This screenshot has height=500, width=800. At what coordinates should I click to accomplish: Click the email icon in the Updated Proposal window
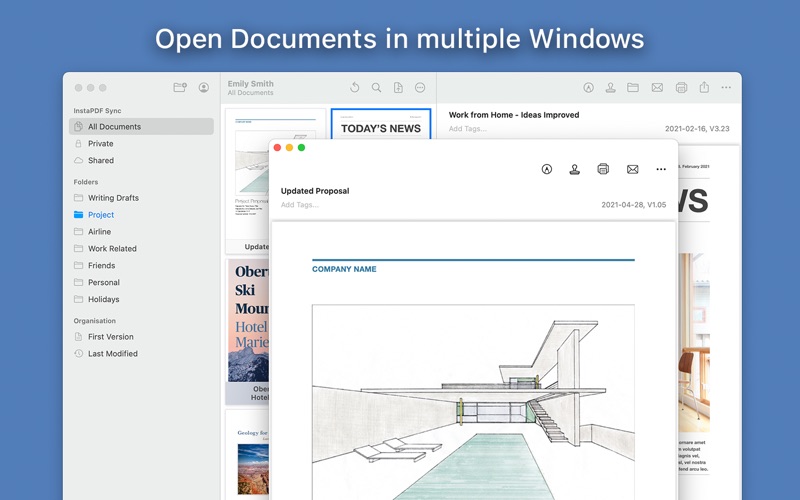[x=632, y=169]
